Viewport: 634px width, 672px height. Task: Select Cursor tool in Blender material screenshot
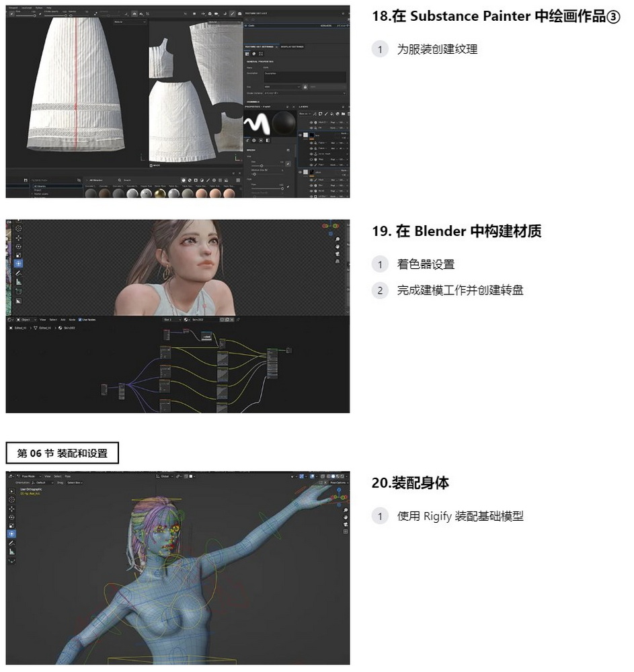18,228
